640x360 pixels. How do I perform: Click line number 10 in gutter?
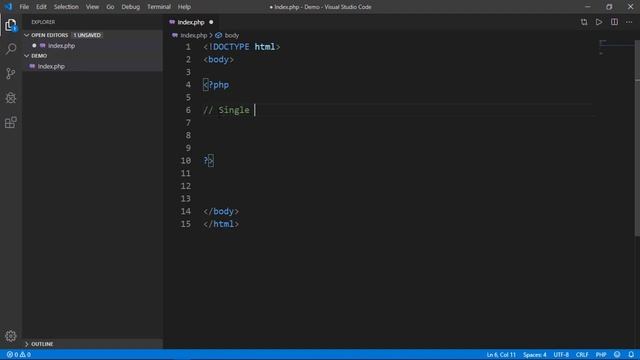186,160
